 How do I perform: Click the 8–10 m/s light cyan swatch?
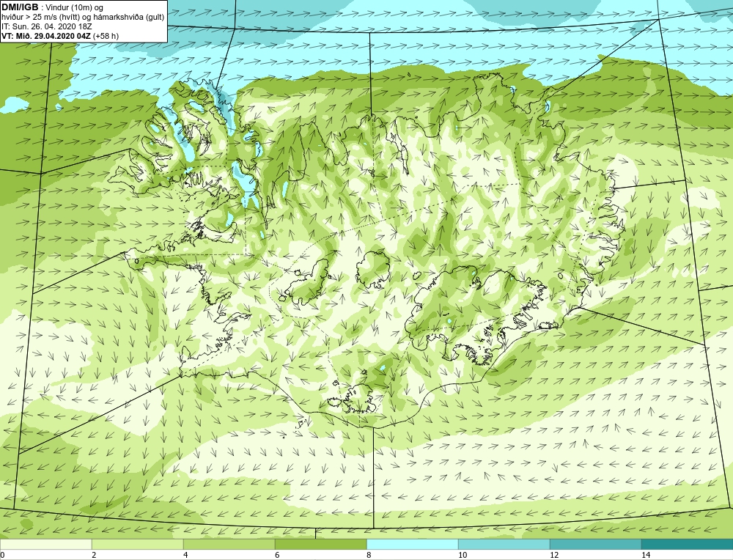(412, 544)
